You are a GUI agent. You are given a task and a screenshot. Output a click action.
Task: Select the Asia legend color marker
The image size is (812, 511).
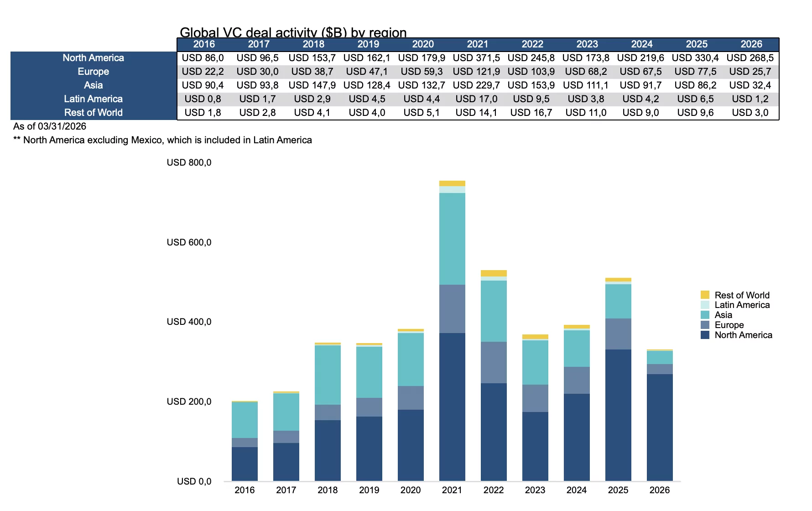(x=705, y=315)
